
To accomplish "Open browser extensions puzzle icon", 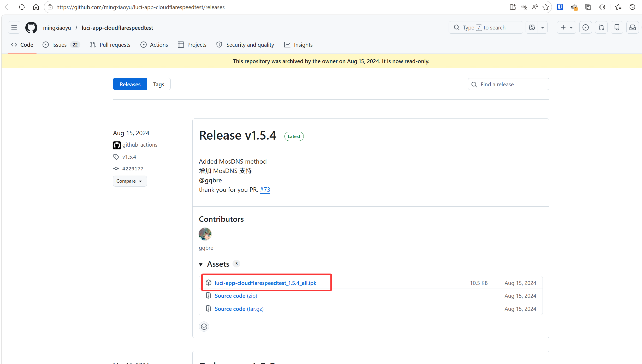I will [x=602, y=7].
